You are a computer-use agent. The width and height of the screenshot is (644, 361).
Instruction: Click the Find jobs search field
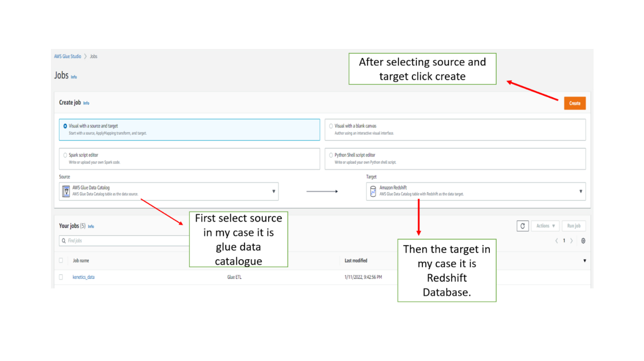click(x=124, y=241)
